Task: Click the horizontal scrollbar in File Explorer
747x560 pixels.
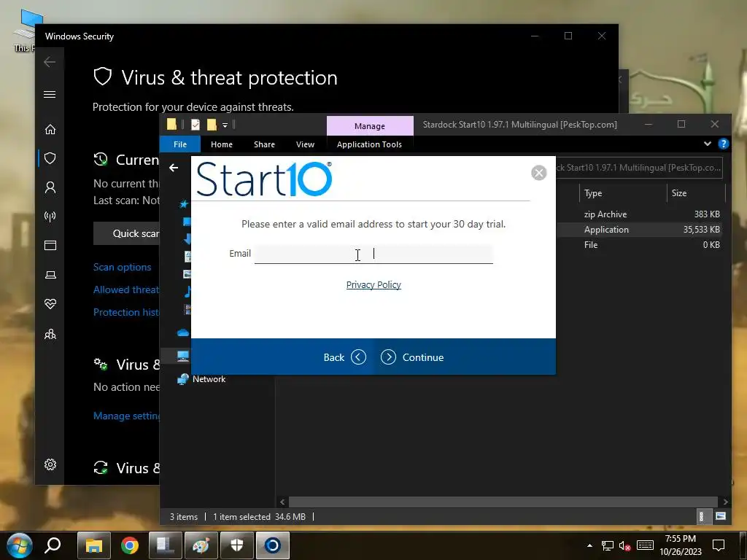Action: (x=503, y=502)
